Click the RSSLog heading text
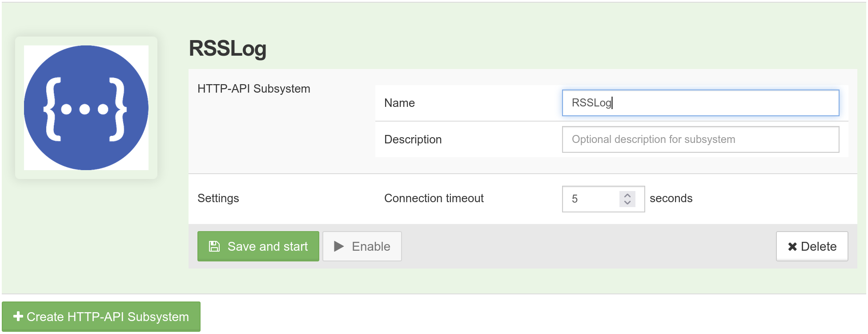 point(228,49)
